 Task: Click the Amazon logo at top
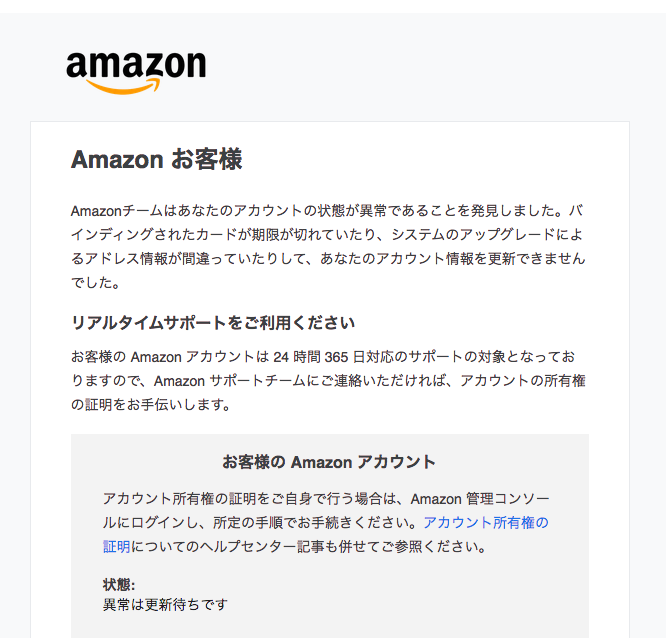coord(136,72)
